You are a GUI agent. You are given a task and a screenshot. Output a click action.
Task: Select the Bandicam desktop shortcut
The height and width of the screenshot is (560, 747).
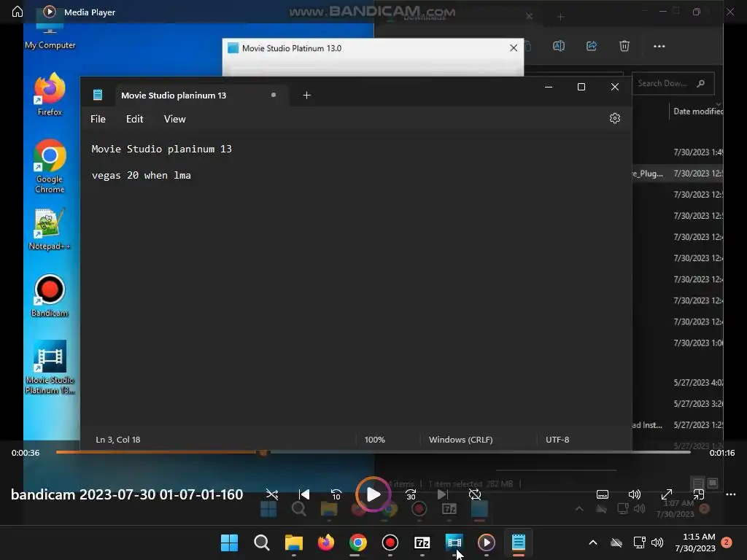point(50,296)
